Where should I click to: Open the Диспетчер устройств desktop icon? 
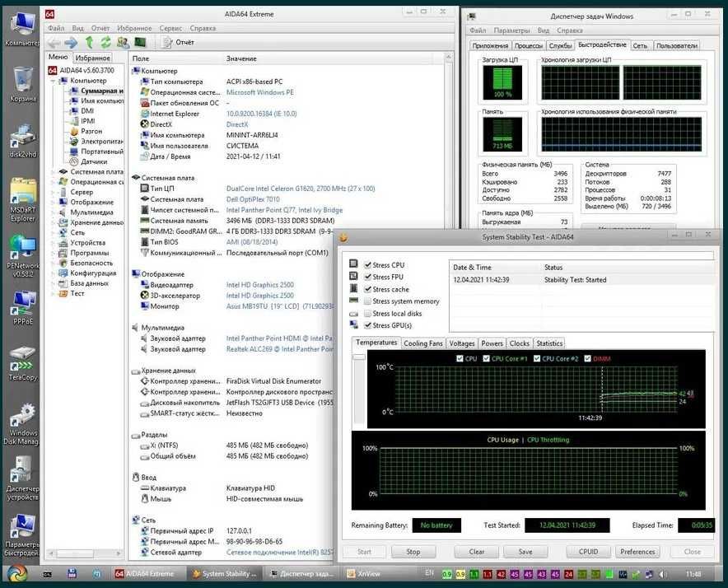[22, 478]
